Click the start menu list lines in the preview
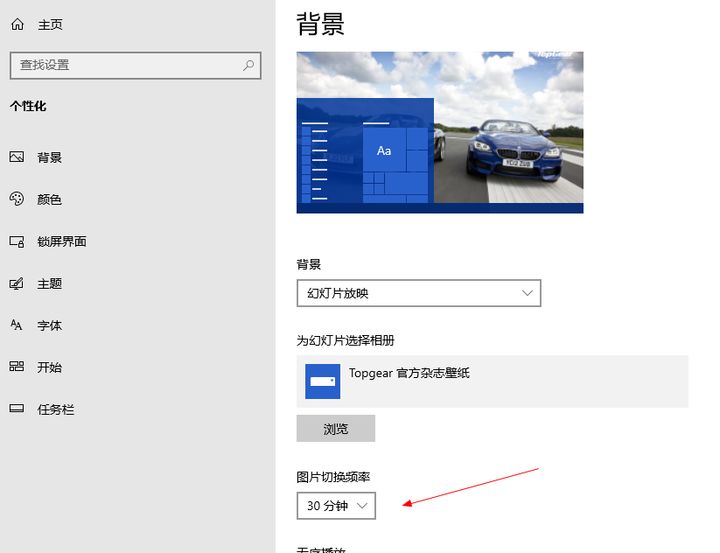This screenshot has width=720, height=553. click(x=315, y=158)
